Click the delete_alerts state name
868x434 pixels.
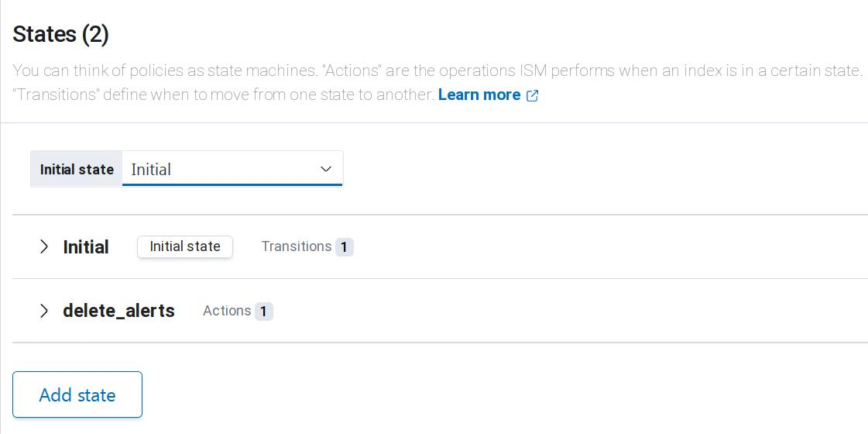pyautogui.click(x=118, y=311)
